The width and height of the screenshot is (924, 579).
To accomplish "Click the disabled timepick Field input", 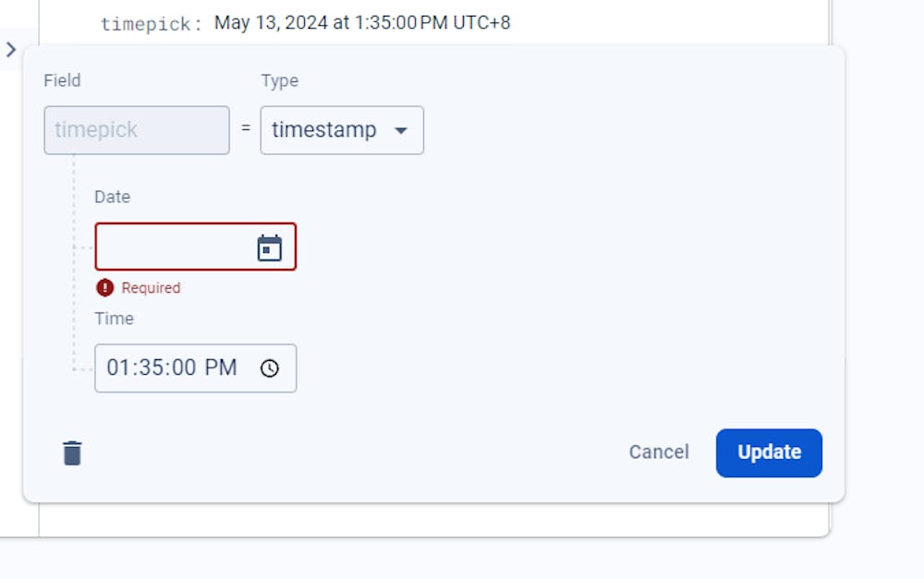I will point(136,130).
